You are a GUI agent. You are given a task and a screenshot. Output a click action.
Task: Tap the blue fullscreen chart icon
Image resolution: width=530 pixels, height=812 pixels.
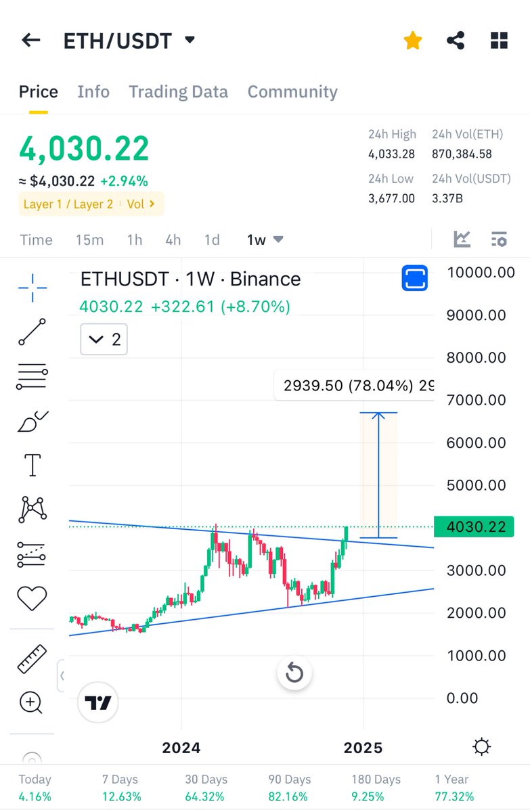point(415,278)
